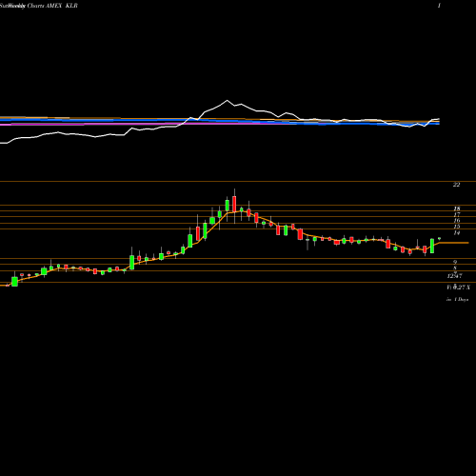The image size is (476, 476).
Task: Click the 18 price axis label
Action: [457, 208]
